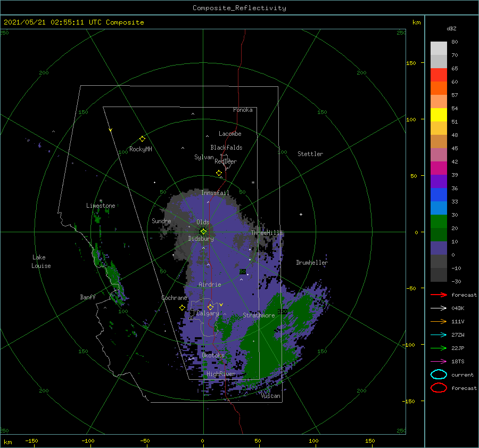This screenshot has width=479, height=448.
Task: Click the Innisfail label
Action: tap(215, 193)
